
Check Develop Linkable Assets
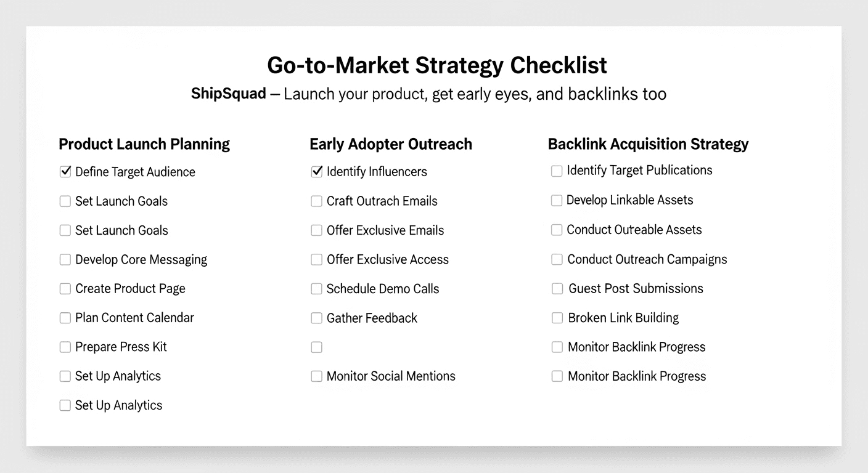pyautogui.click(x=557, y=201)
